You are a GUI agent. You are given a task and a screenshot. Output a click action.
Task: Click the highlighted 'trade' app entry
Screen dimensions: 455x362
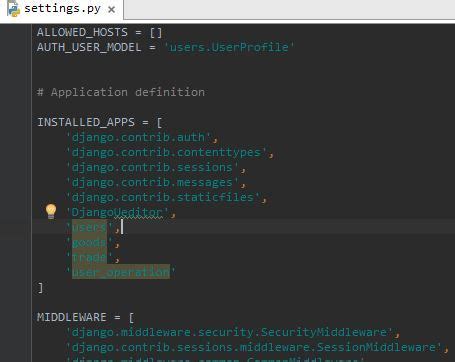coord(89,257)
